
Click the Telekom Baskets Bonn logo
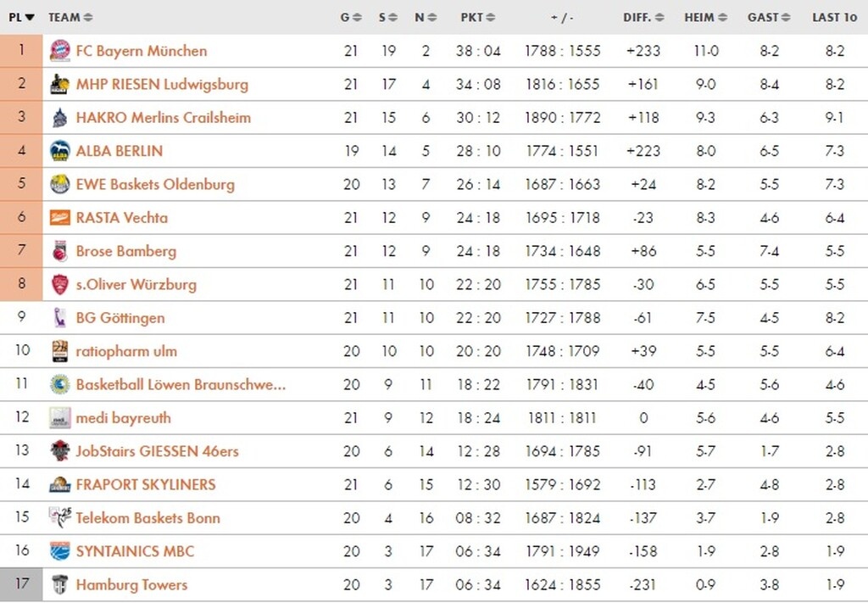click(x=59, y=518)
